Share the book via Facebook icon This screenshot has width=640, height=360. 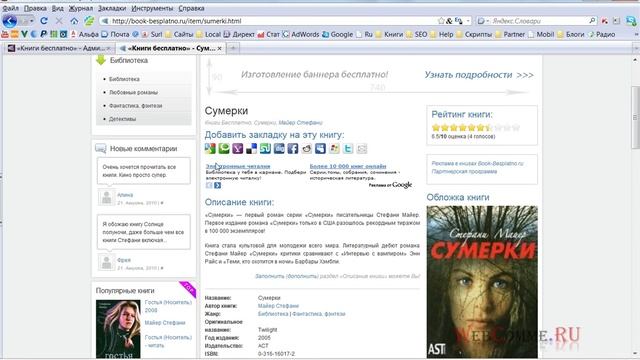click(293, 149)
